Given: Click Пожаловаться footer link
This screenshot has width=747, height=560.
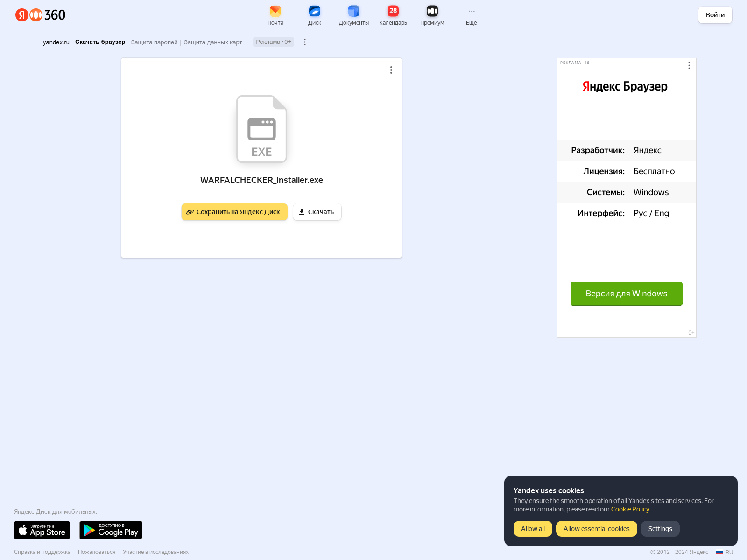Looking at the screenshot, I should 97,552.
